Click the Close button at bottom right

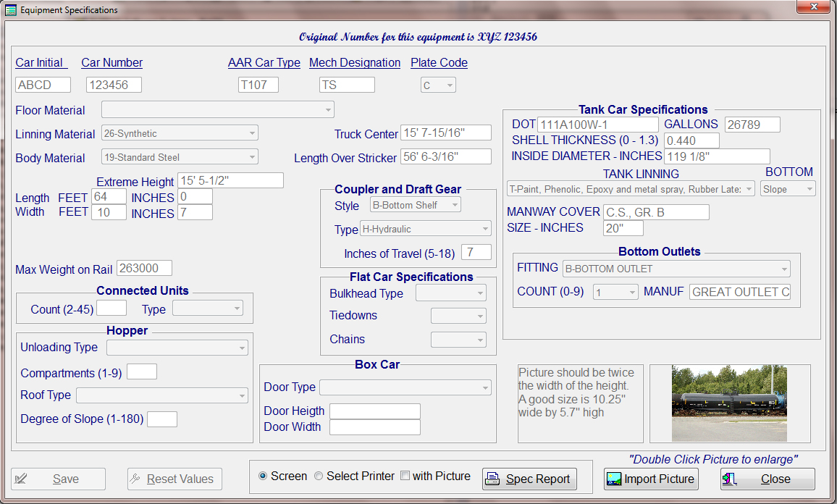click(x=767, y=479)
